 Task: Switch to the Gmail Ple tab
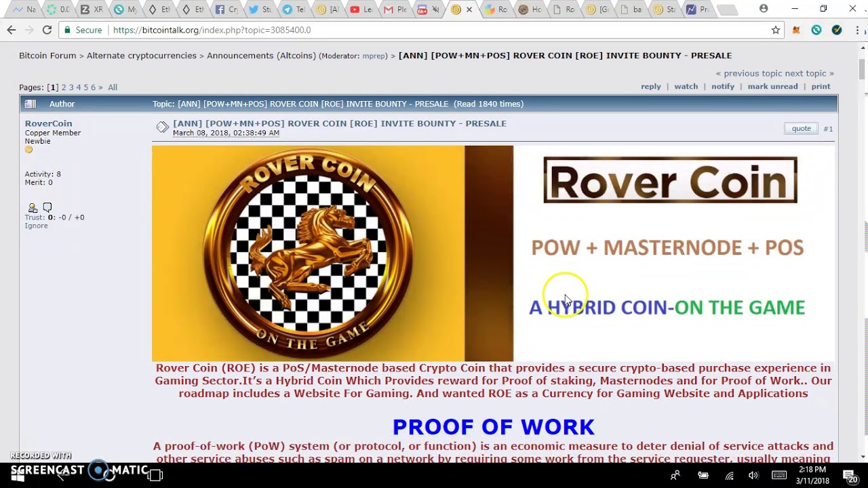396,9
